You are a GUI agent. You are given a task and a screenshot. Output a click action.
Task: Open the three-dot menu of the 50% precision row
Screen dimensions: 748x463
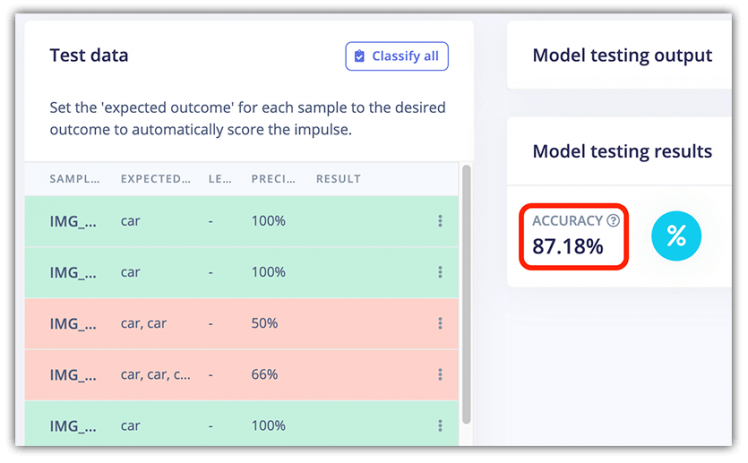440,323
